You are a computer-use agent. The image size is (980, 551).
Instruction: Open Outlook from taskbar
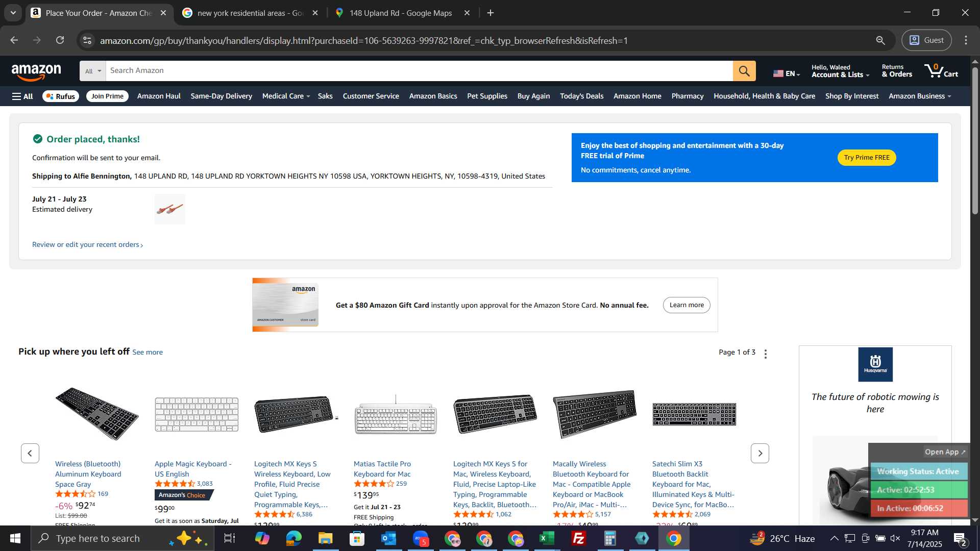click(389, 538)
